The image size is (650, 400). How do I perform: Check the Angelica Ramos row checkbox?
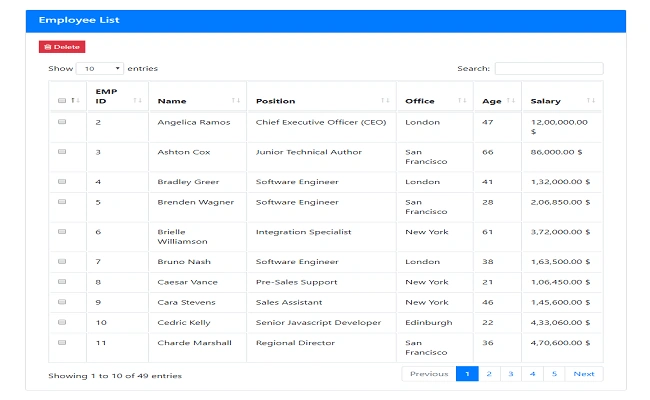(62, 122)
